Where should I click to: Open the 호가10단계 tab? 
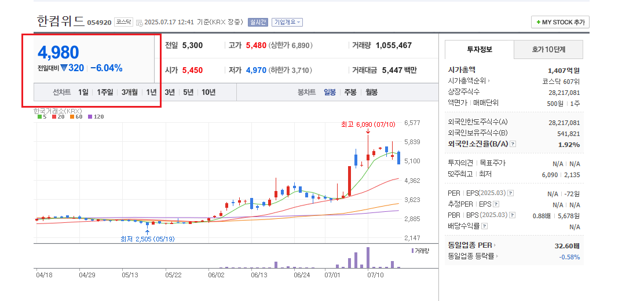tap(548, 50)
